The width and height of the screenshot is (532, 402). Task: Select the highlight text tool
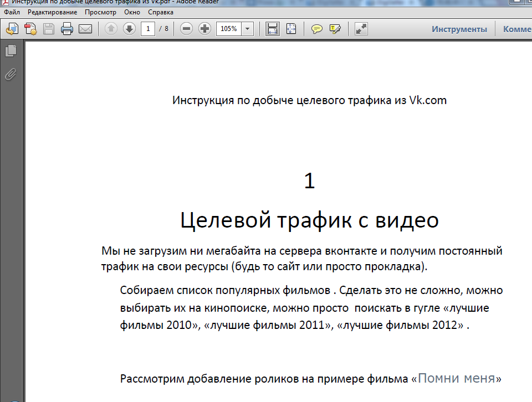pyautogui.click(x=335, y=29)
